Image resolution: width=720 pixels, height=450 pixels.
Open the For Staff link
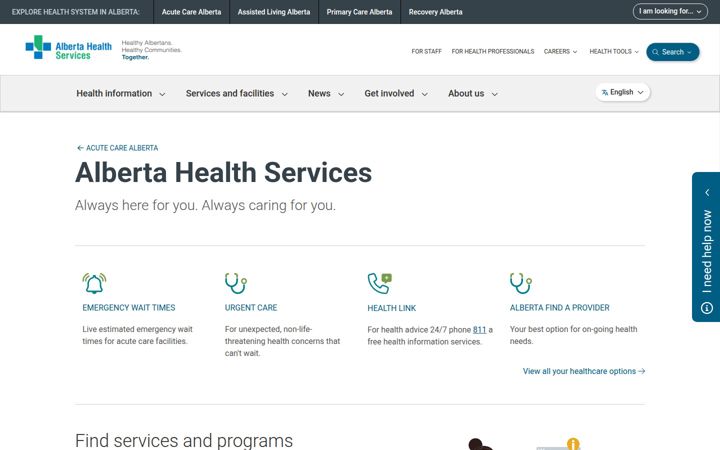(426, 51)
